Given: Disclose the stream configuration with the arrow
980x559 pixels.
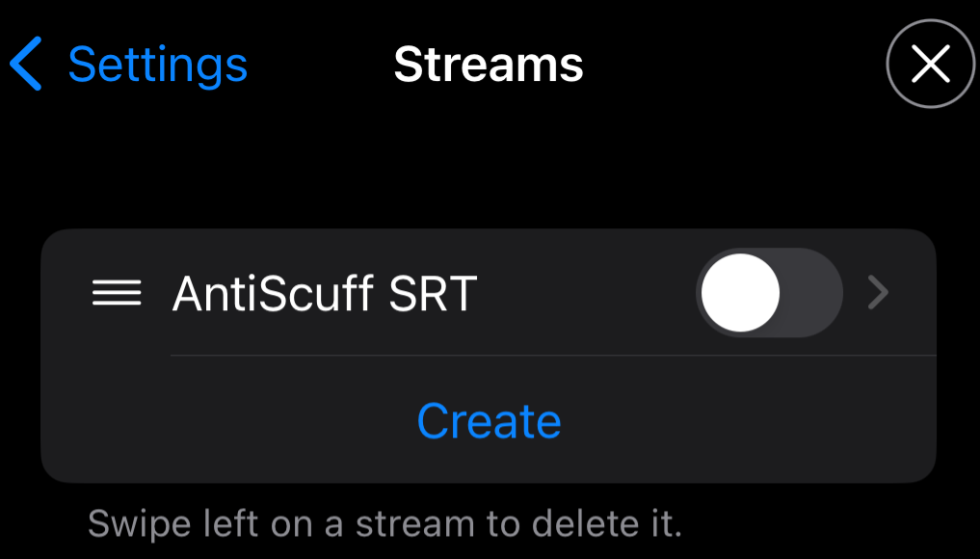Looking at the screenshot, I should pyautogui.click(x=877, y=293).
